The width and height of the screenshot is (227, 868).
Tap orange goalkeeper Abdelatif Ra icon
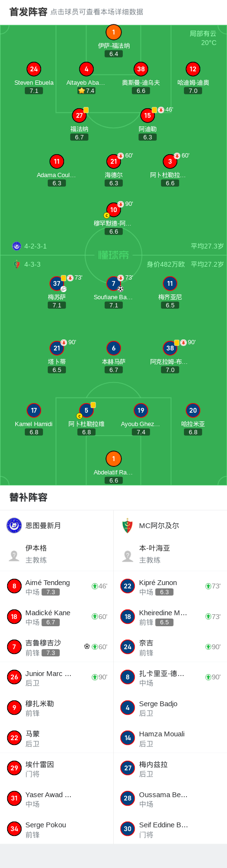[x=113, y=459]
